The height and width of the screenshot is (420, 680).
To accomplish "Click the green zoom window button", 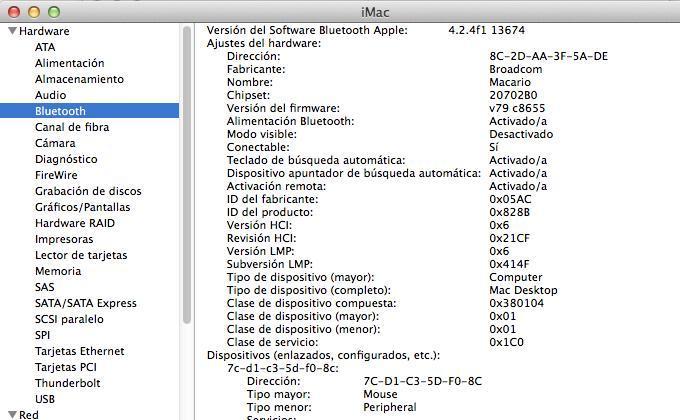I will coord(55,10).
